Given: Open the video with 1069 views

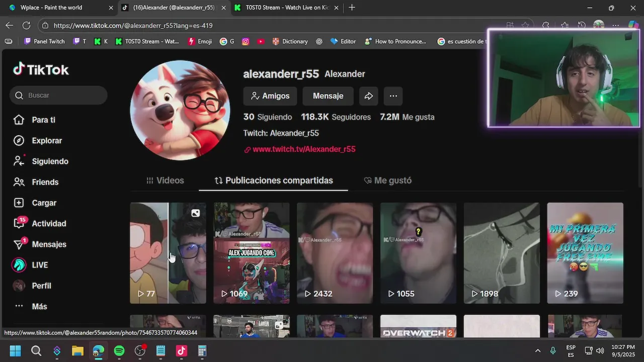Looking at the screenshot, I should (252, 253).
